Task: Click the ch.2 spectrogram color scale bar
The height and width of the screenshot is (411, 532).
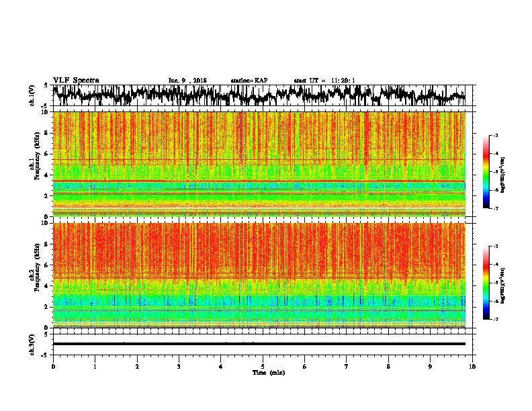Action: tap(486, 283)
